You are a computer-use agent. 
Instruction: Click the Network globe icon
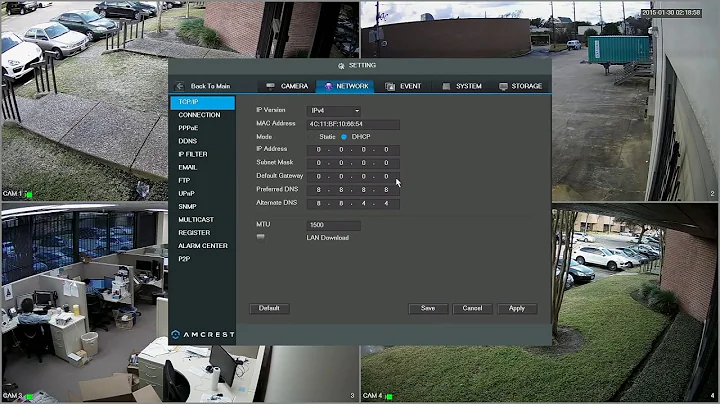[328, 86]
